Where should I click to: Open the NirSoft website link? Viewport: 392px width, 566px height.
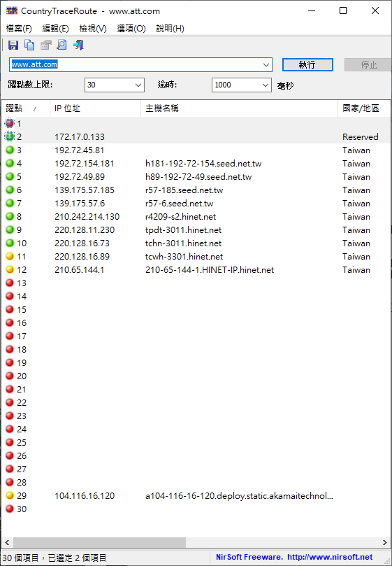(x=330, y=557)
